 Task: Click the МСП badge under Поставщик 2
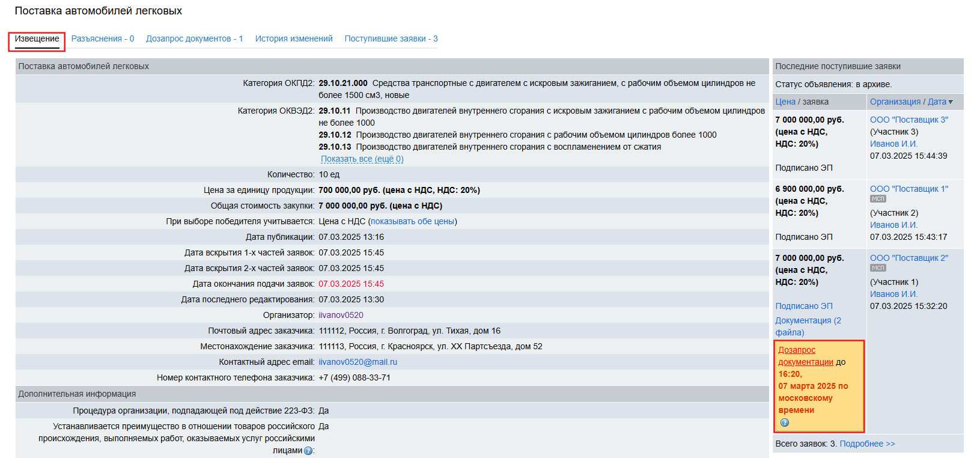pos(878,268)
